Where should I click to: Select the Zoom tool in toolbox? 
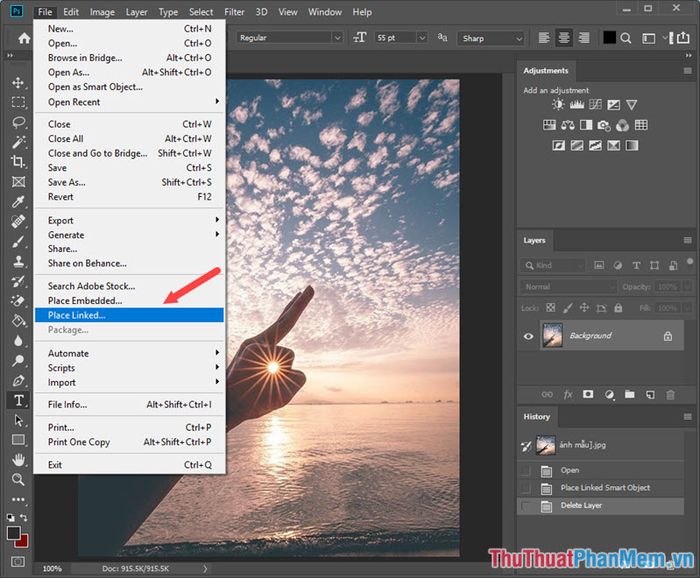[18, 479]
